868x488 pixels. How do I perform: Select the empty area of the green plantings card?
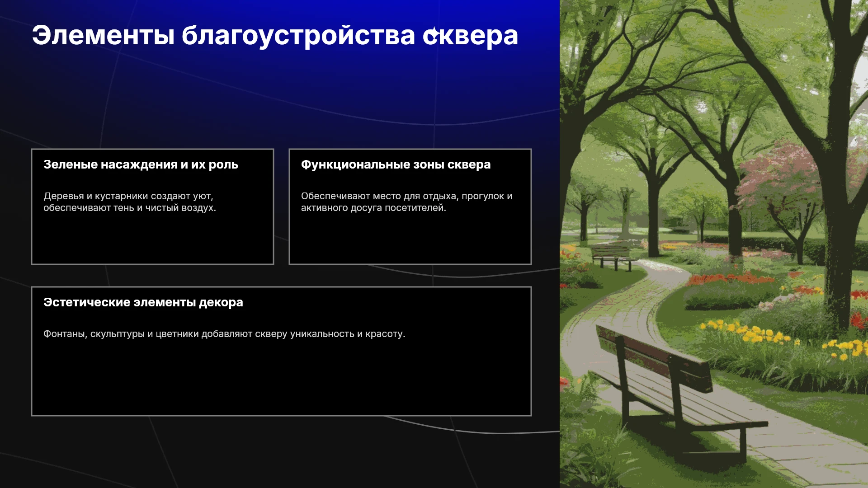point(152,239)
